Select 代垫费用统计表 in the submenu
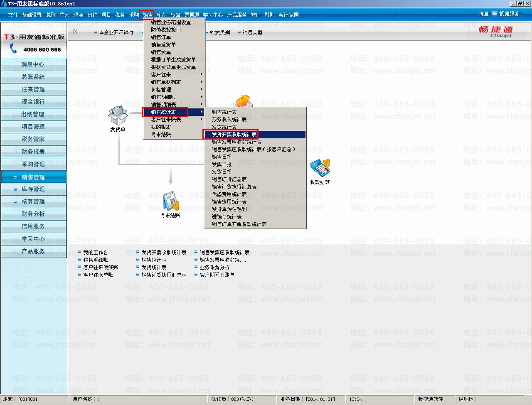 (229, 194)
